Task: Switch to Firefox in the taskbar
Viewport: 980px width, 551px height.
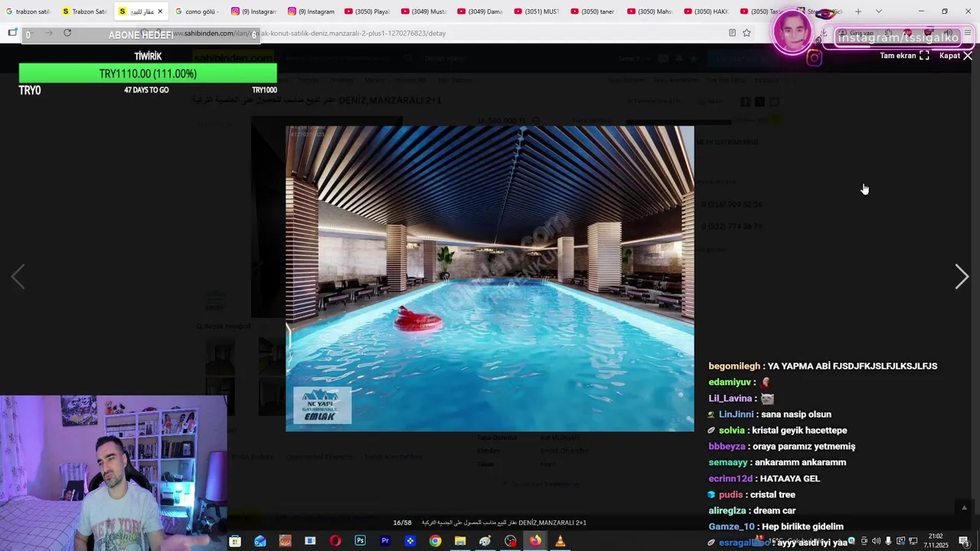Action: click(535, 541)
